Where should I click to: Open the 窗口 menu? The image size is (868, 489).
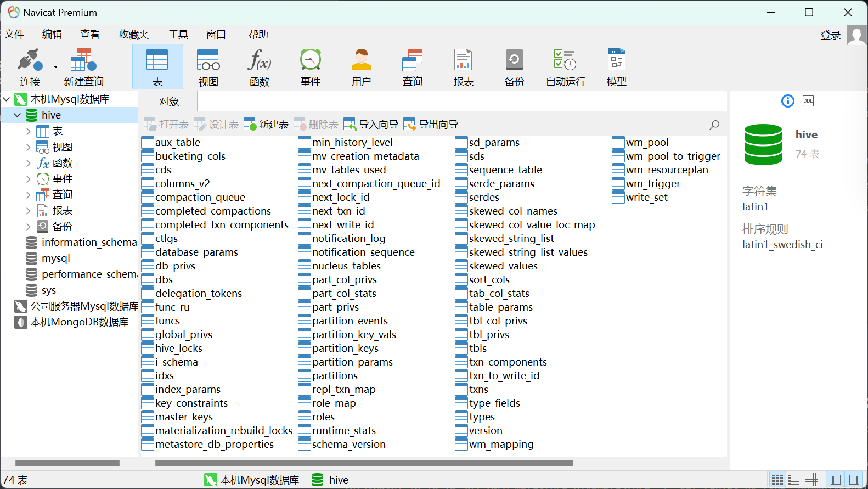[x=216, y=35]
